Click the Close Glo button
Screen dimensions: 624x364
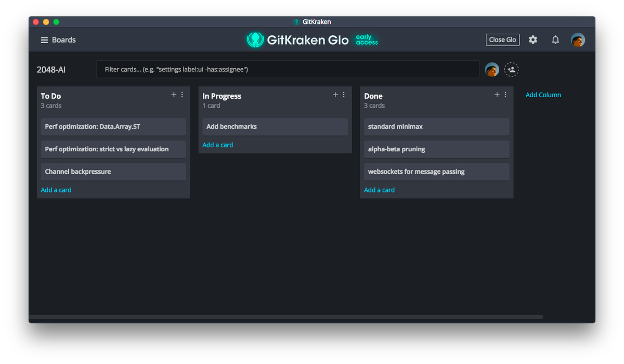click(x=502, y=40)
